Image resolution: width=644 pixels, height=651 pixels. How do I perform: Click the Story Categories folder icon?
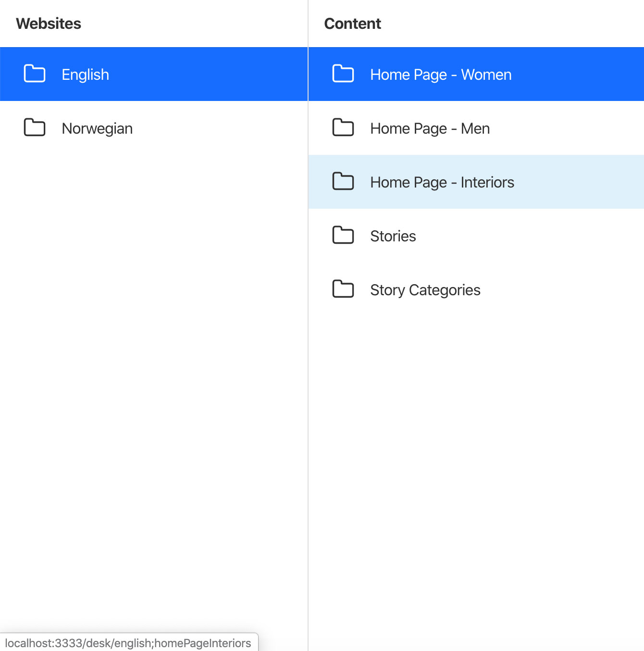coord(343,289)
